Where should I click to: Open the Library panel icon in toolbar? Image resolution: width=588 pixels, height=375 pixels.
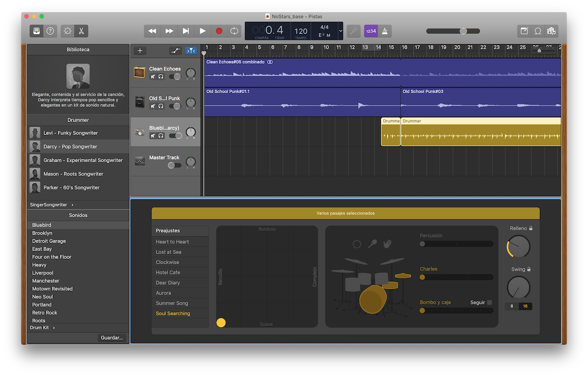[x=37, y=31]
